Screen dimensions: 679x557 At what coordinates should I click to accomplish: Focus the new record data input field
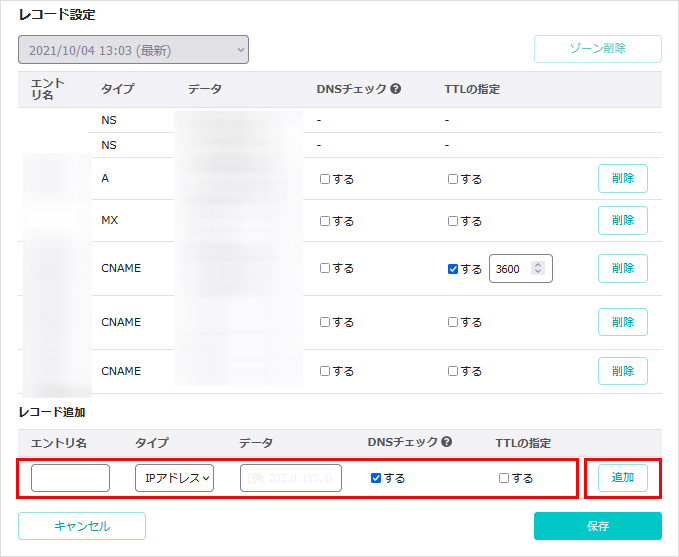pos(291,478)
